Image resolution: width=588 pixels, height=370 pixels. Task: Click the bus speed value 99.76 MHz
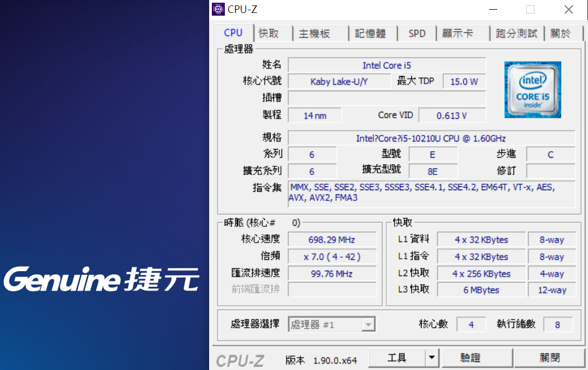(332, 274)
